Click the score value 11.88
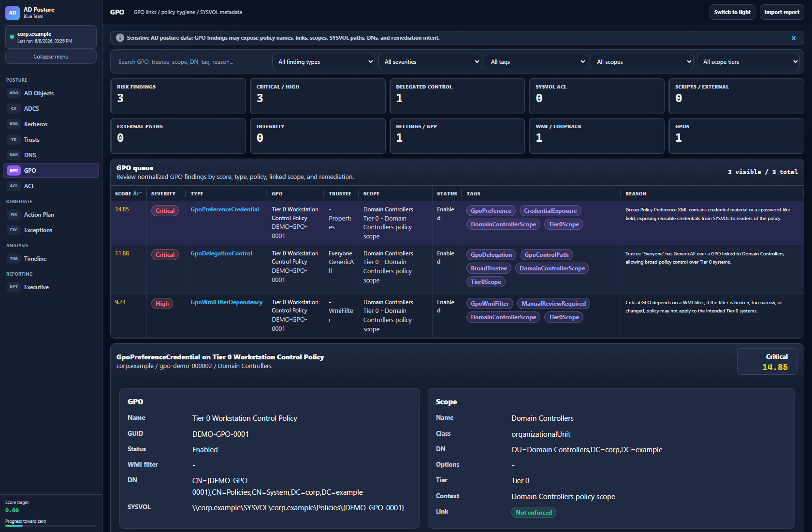The image size is (812, 532). [x=122, y=253]
